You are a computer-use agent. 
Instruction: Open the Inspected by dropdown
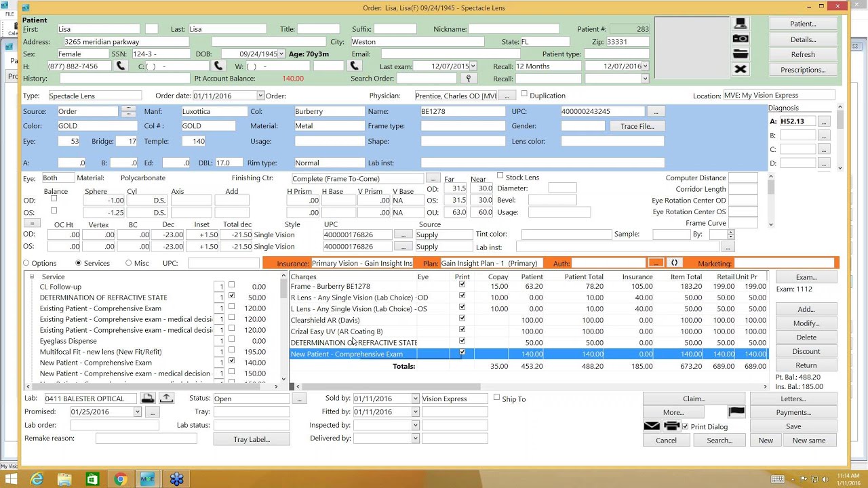(x=415, y=425)
